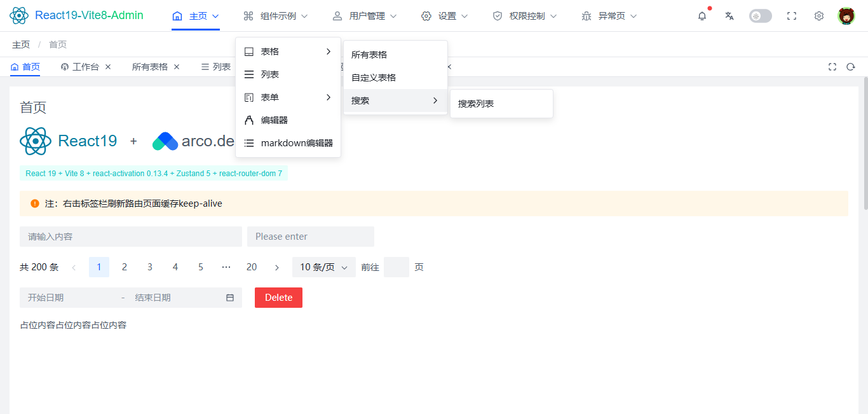Screen dimensions: 868x414
Task: Enter fullscreen from the header icon
Action: pos(792,16)
